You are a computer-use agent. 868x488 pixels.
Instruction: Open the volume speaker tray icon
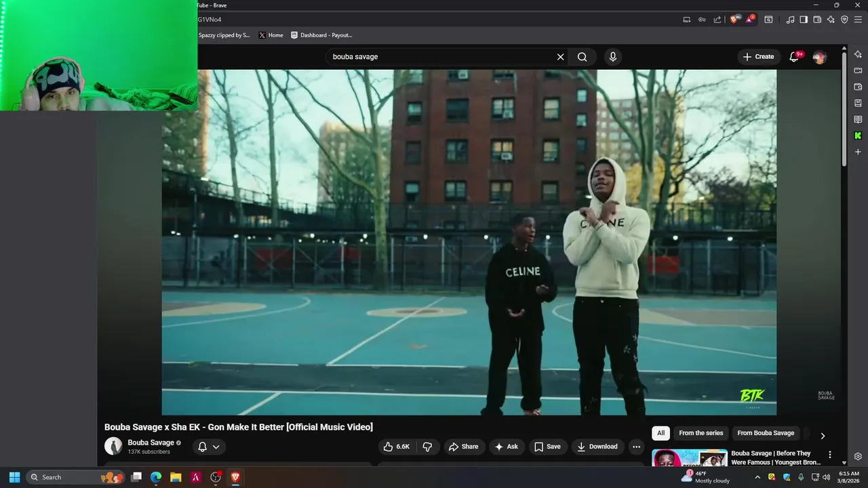(826, 477)
